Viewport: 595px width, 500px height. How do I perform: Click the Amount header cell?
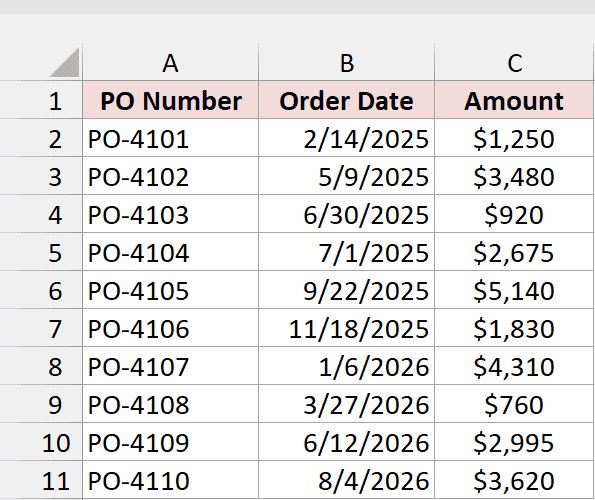click(x=514, y=100)
